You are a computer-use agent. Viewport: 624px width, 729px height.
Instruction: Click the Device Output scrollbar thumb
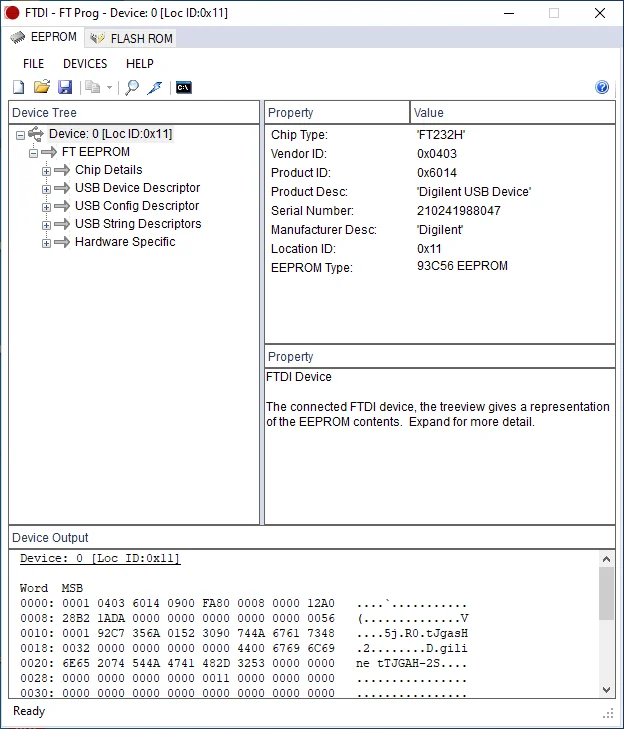tap(606, 594)
